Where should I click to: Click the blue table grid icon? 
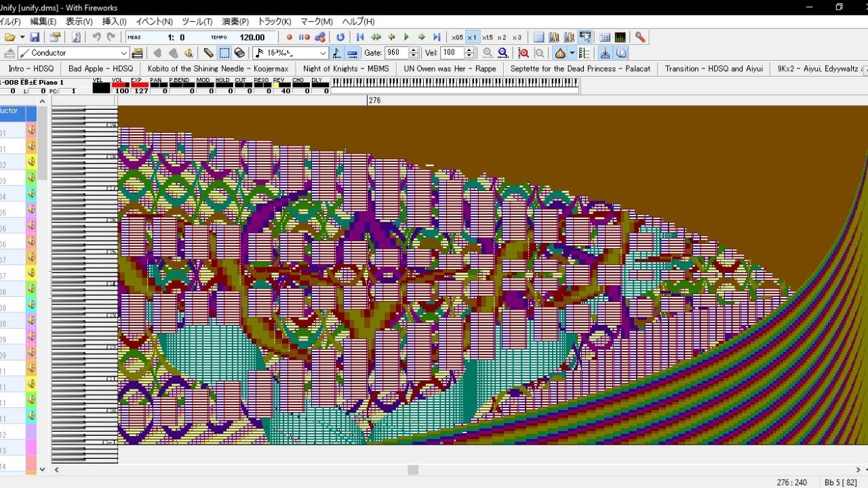pyautogui.click(x=605, y=37)
